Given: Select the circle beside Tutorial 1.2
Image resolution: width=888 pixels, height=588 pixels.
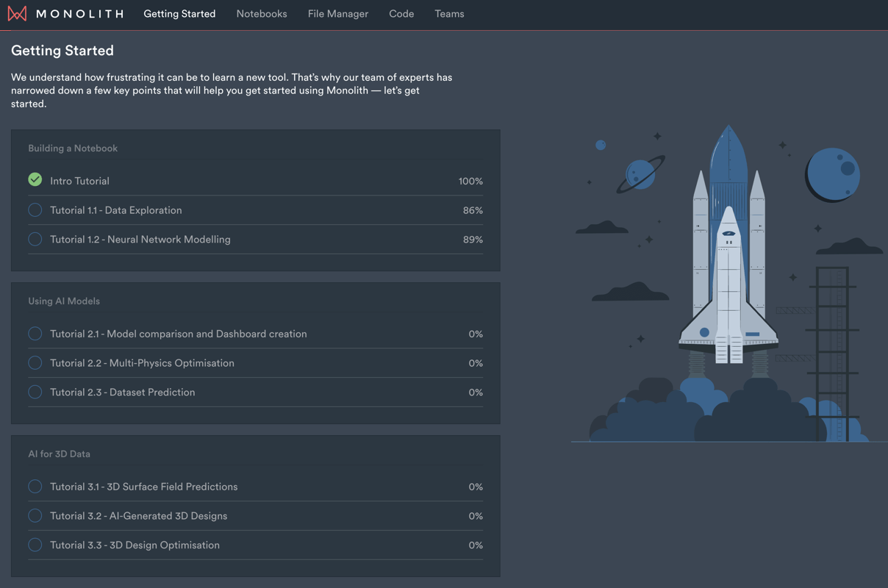Looking at the screenshot, I should pyautogui.click(x=35, y=239).
